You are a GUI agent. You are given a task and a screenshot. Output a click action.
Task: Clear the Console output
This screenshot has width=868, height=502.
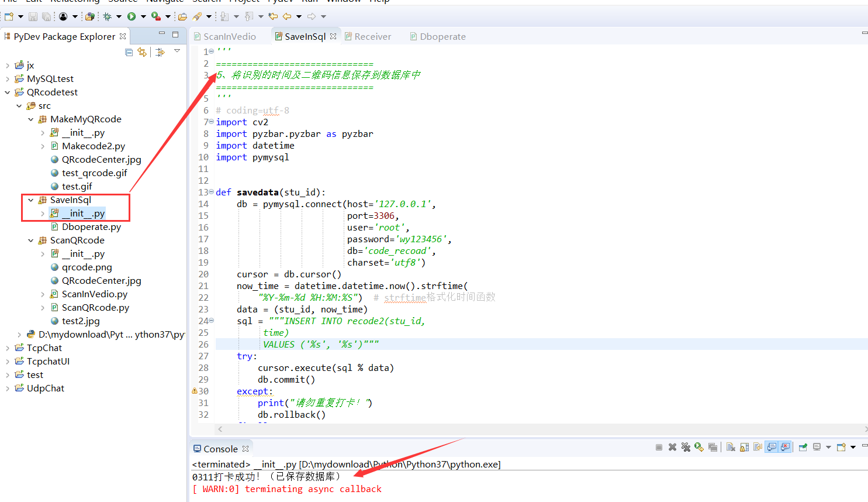tap(731, 446)
